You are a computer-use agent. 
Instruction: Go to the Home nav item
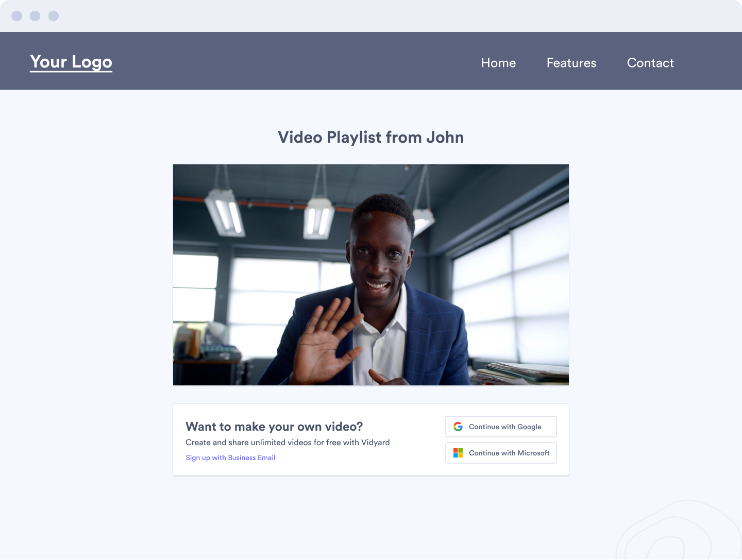point(498,63)
